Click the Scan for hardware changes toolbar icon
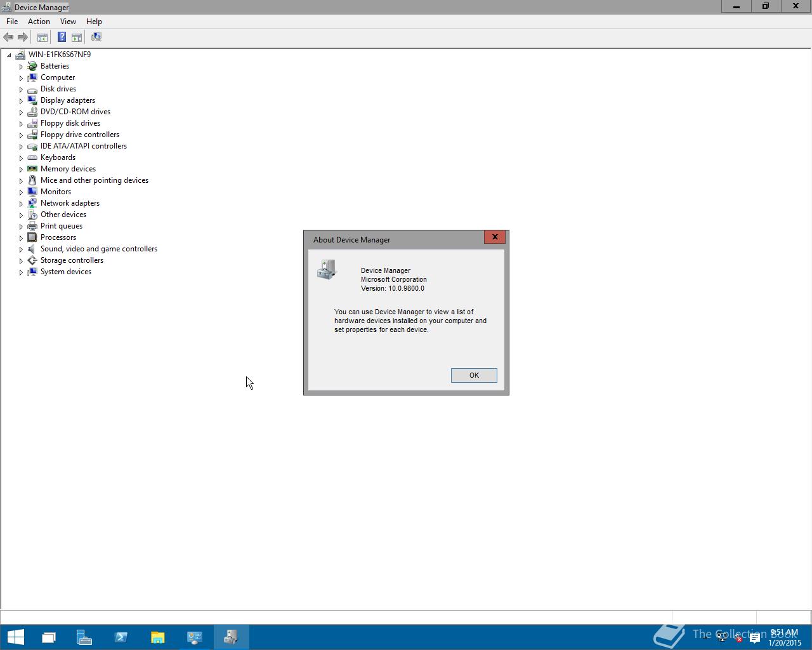 tap(96, 37)
